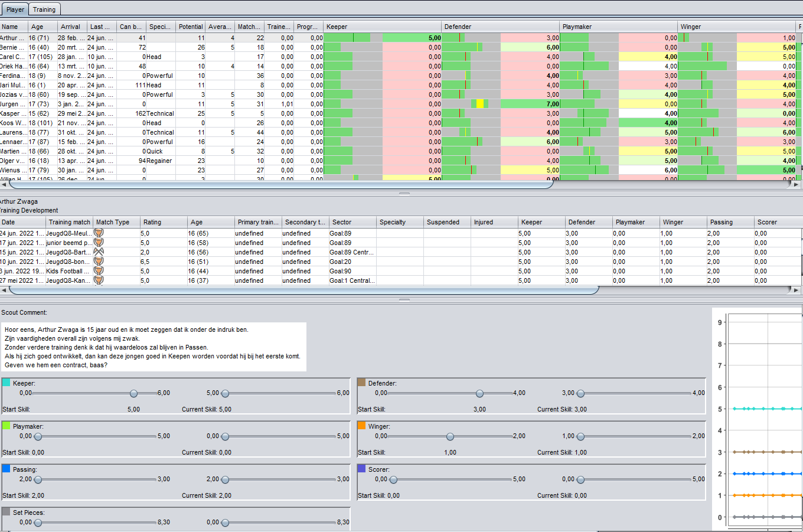Click the blue Passing color swatch
This screenshot has width=803, height=532.
6,469
